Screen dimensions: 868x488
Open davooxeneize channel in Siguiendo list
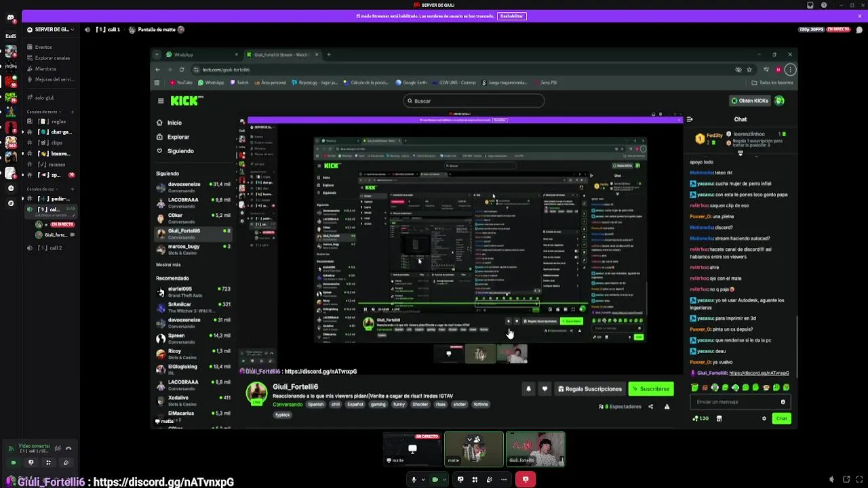(193, 186)
